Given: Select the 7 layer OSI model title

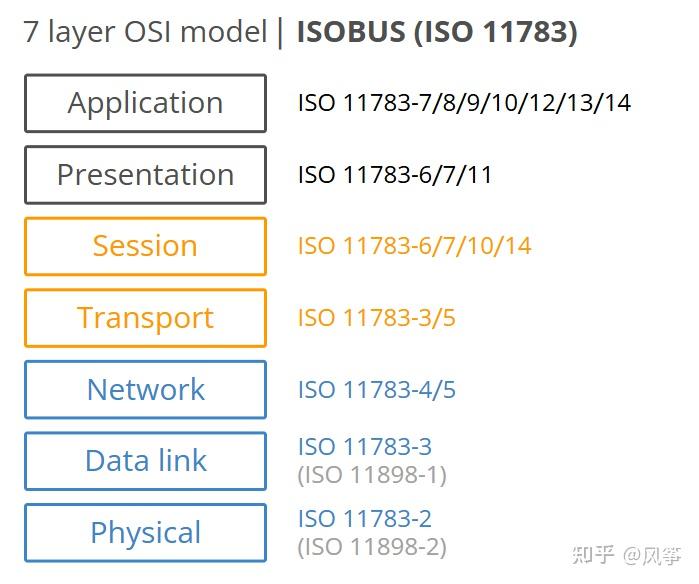Looking at the screenshot, I should pyautogui.click(x=145, y=33).
